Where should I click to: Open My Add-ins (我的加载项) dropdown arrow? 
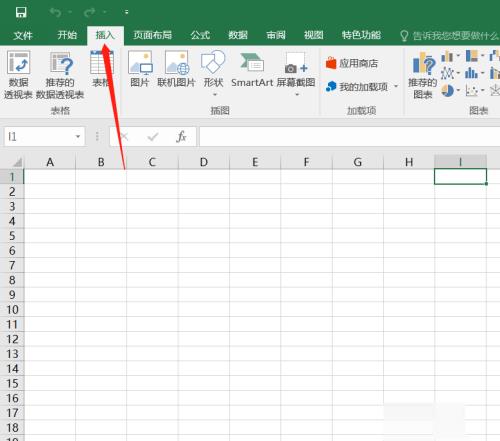396,87
